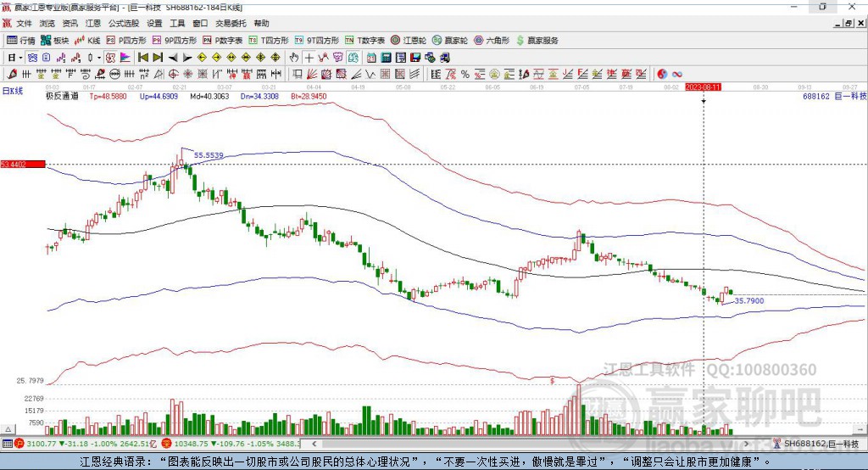The image size is (868, 470).
Task: Click the 35.7900 low price label
Action: click(749, 300)
